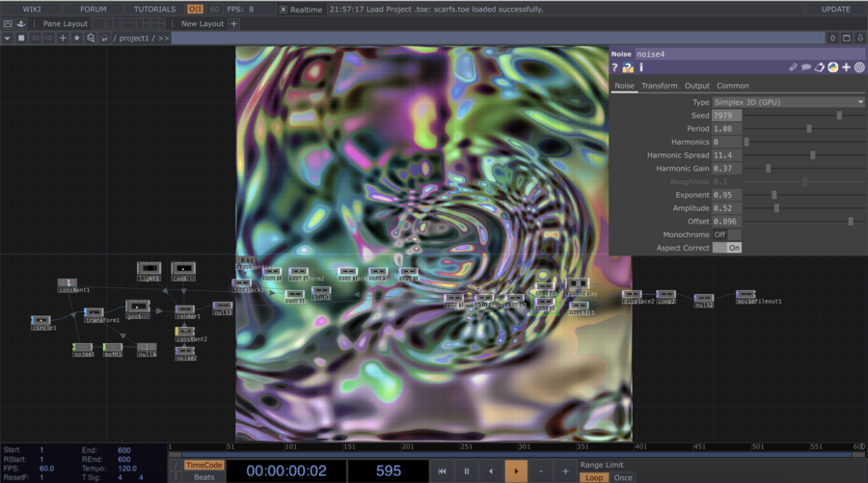This screenshot has width=868, height=483.
Task: Select the left-right split pane layout icon
Action: click(x=113, y=23)
